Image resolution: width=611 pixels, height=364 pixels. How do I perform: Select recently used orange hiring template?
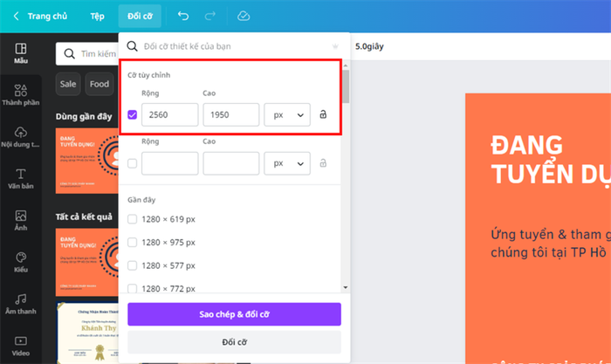pos(87,161)
